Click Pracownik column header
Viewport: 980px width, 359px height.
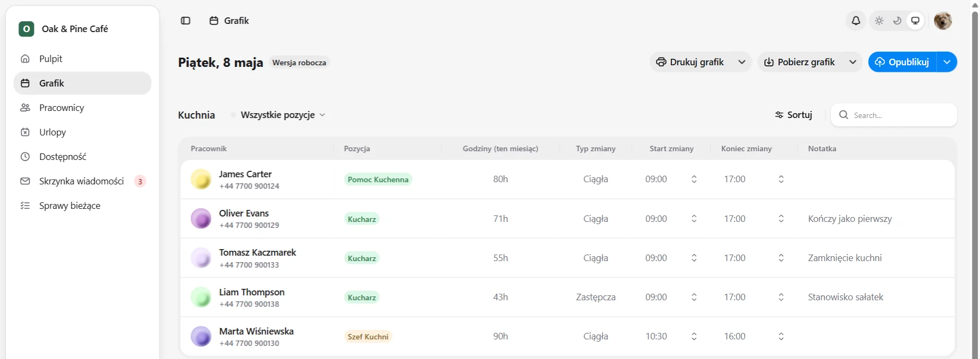point(209,148)
